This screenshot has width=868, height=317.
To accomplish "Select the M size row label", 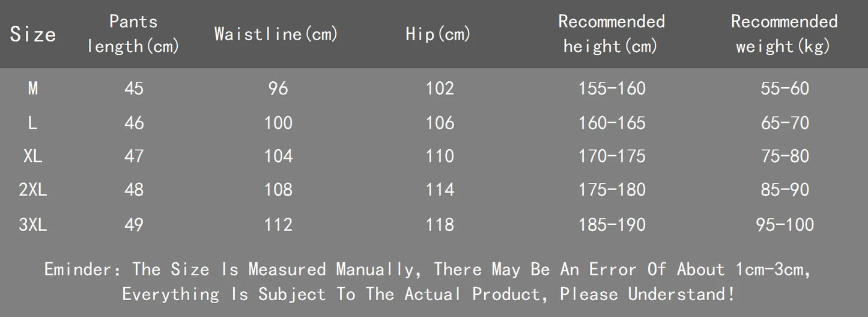I will coord(33,88).
